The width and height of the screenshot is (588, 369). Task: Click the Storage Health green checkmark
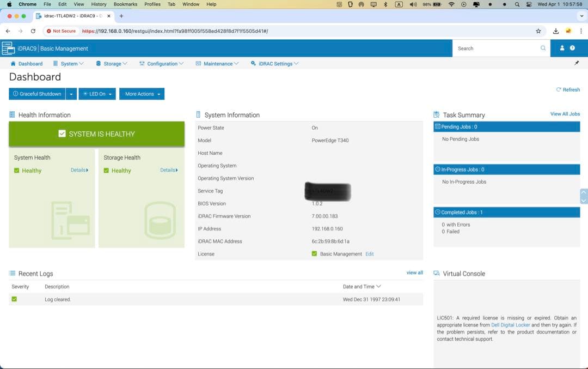(x=106, y=171)
